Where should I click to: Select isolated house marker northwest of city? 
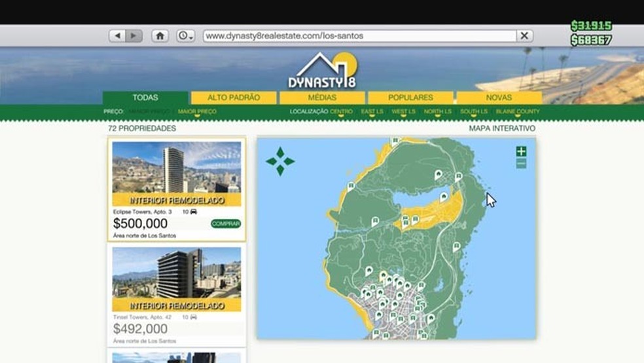(x=369, y=271)
